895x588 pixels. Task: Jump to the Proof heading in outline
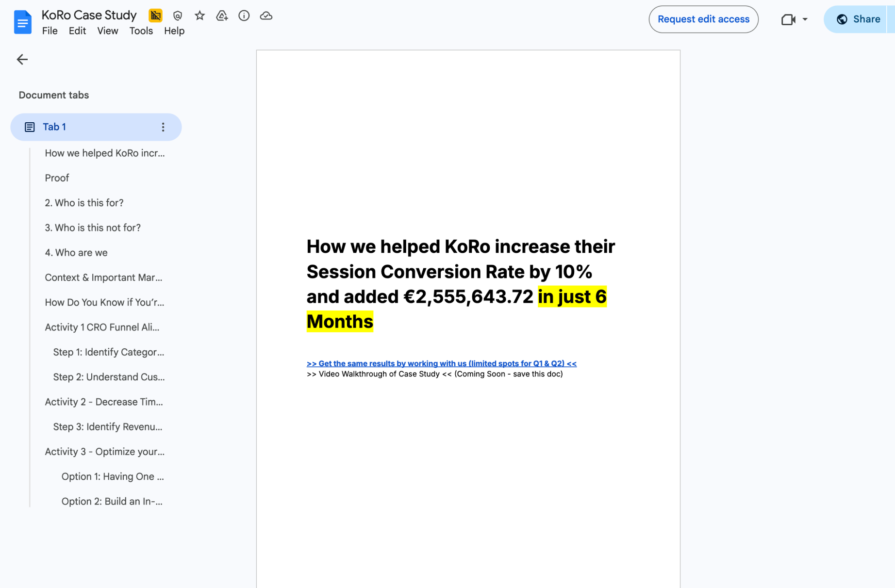point(57,178)
